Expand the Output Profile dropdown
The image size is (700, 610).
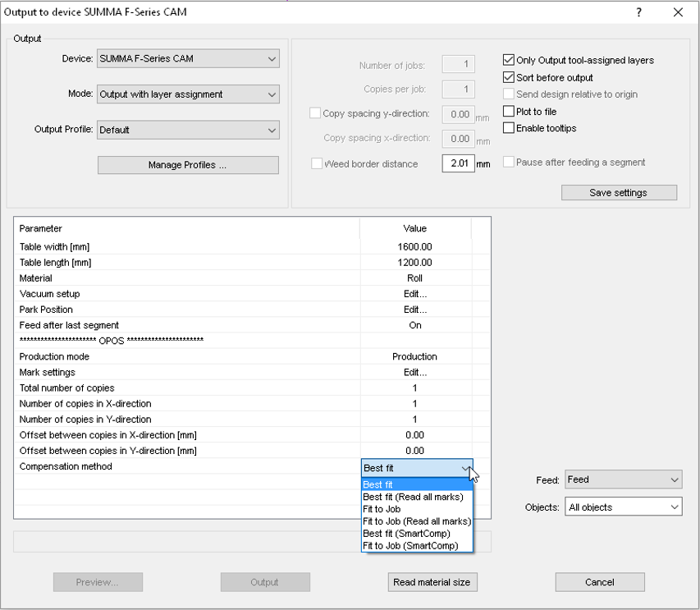[x=188, y=130]
